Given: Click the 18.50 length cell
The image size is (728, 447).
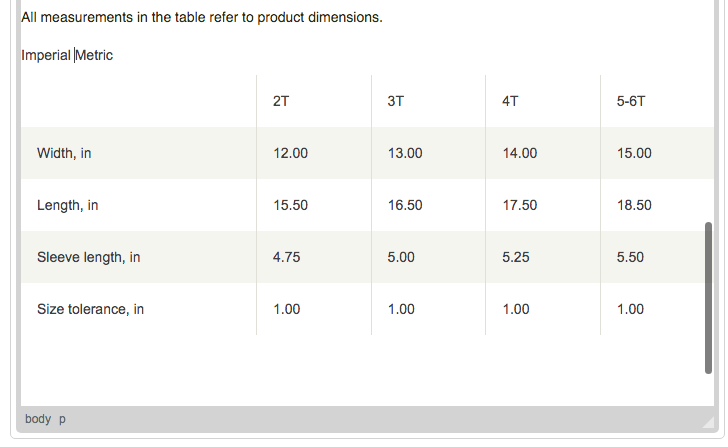Looking at the screenshot, I should (x=634, y=205).
